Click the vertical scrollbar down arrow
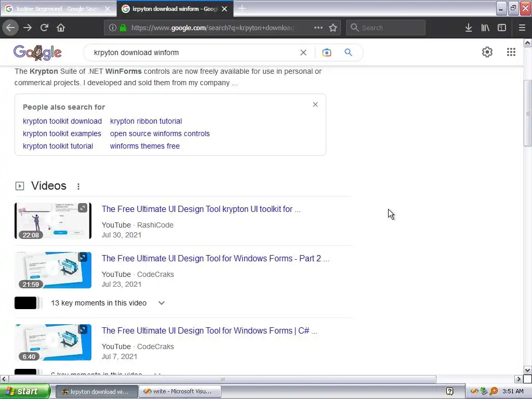Viewport: 532px width, 399px height. (528, 370)
